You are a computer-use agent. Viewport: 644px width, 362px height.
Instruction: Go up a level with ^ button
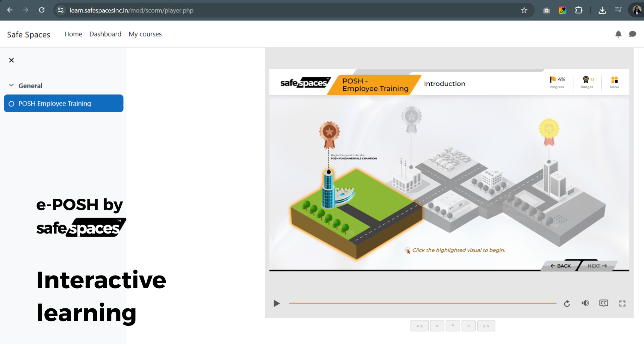tap(453, 326)
